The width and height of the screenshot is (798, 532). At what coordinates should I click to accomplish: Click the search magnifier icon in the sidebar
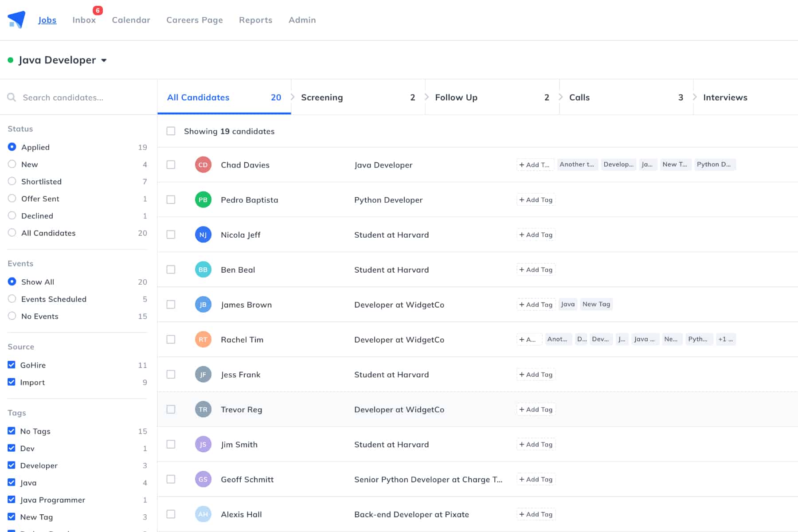[x=12, y=97]
